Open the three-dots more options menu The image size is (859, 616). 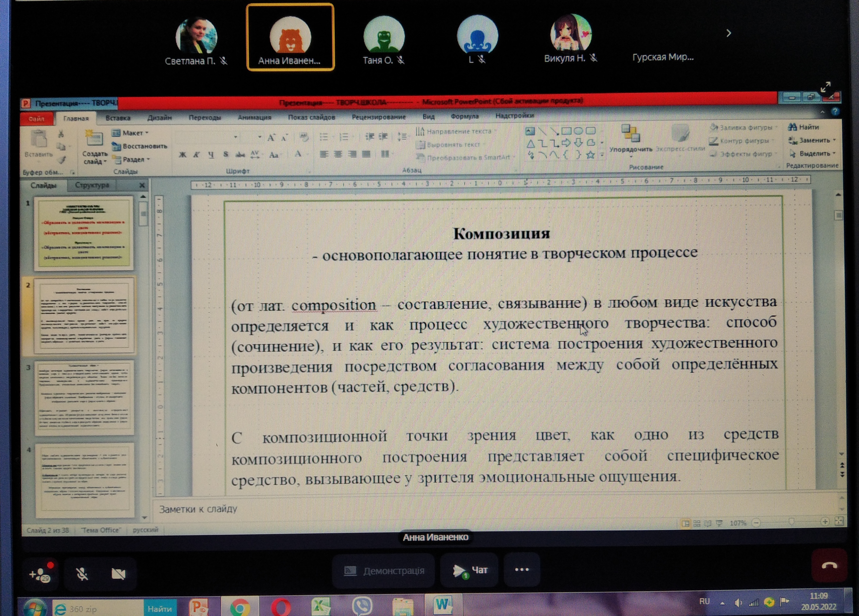click(521, 569)
